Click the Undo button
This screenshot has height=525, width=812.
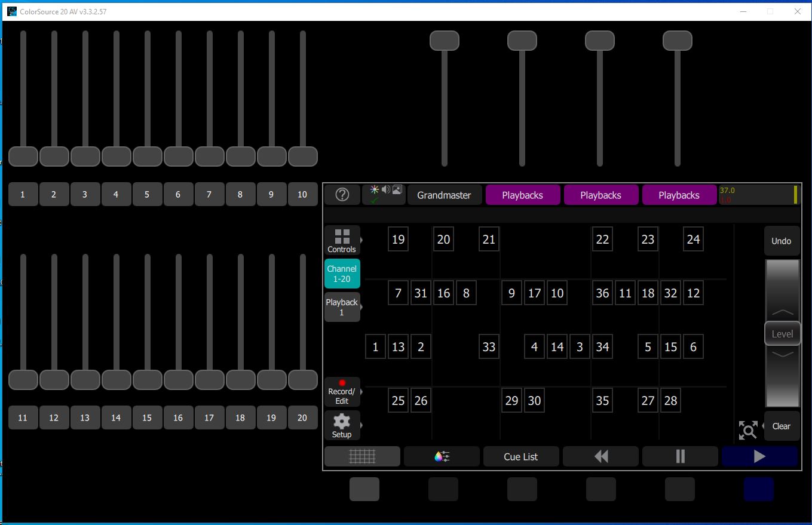(x=782, y=241)
